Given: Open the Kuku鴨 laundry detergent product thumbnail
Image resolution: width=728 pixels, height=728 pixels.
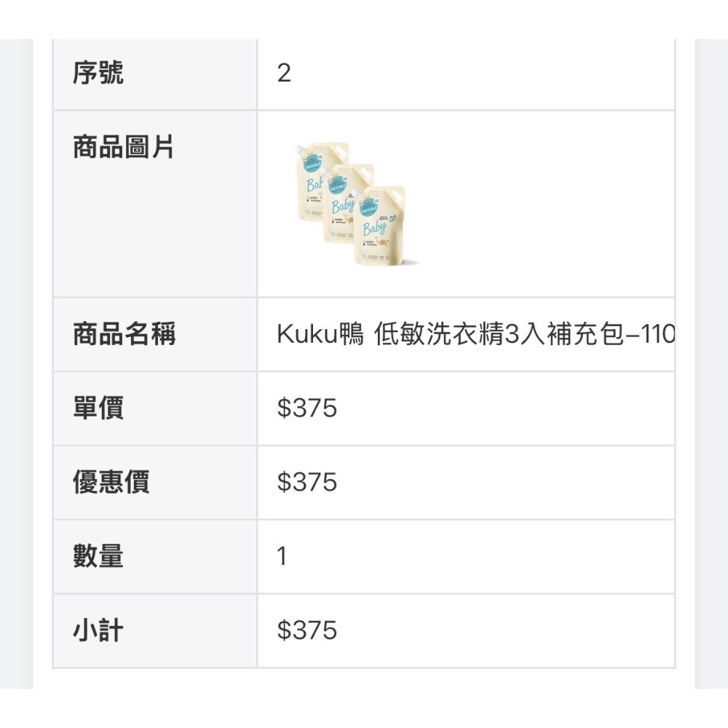Looking at the screenshot, I should click(x=356, y=205).
